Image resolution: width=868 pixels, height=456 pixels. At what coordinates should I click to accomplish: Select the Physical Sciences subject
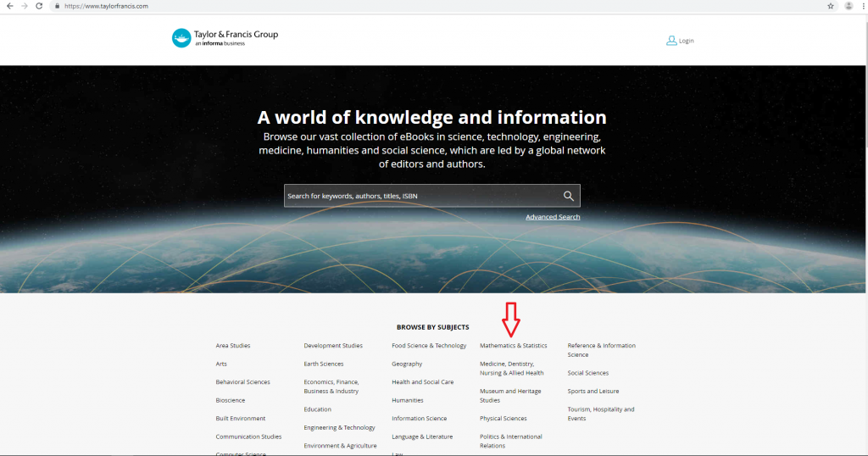point(504,419)
